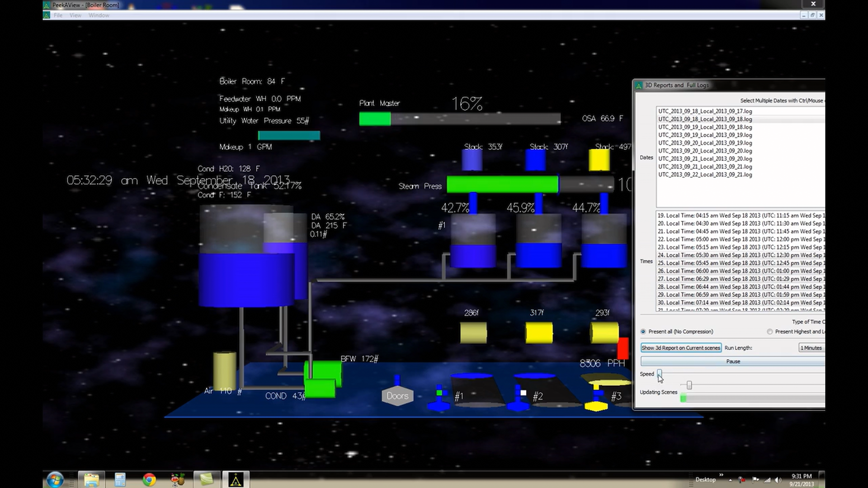
Task: Select time entry 29 at 06:59 am
Action: click(741, 295)
